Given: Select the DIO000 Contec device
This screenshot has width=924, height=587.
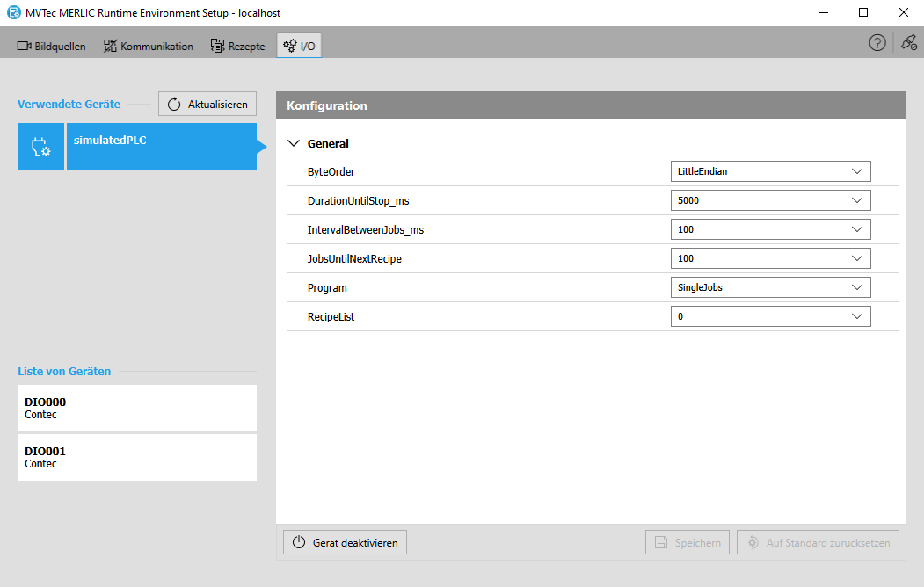Looking at the screenshot, I should pyautogui.click(x=137, y=408).
